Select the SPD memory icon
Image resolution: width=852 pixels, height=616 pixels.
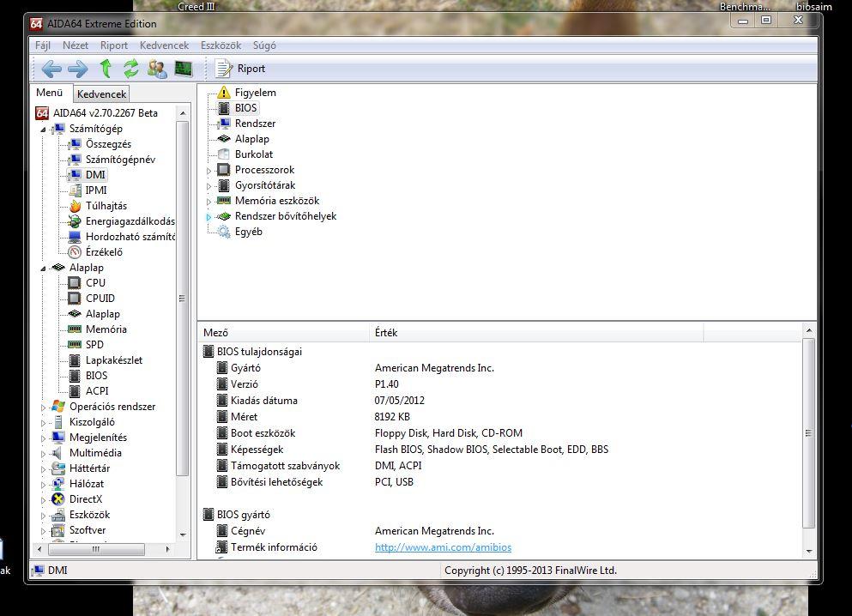pyautogui.click(x=75, y=345)
